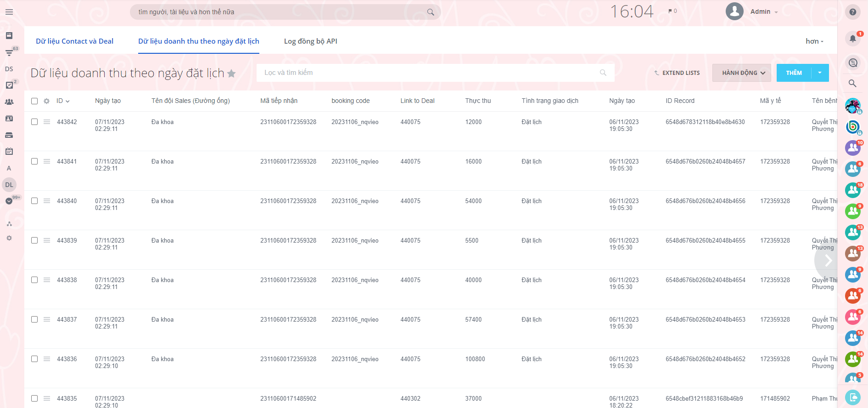Sort by Thực thu column header
The image size is (868, 408).
click(478, 101)
